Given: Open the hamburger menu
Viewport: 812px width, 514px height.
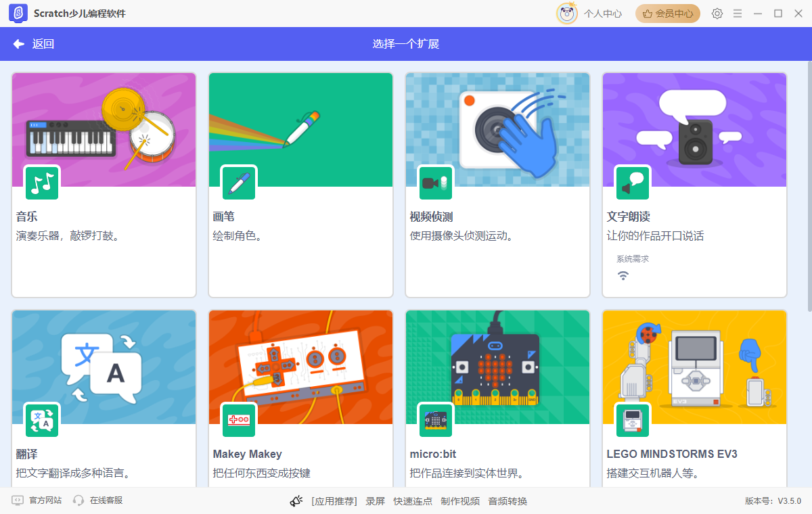Looking at the screenshot, I should 737,13.
